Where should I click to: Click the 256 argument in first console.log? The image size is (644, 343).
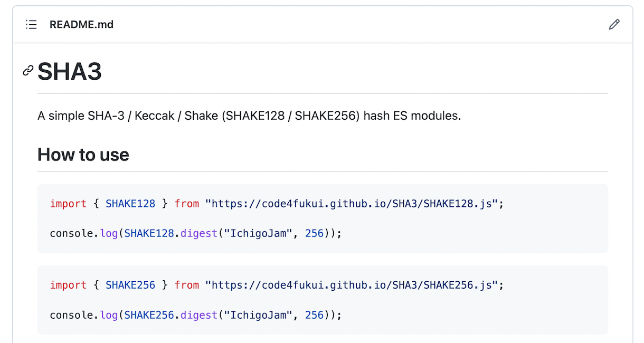(314, 233)
